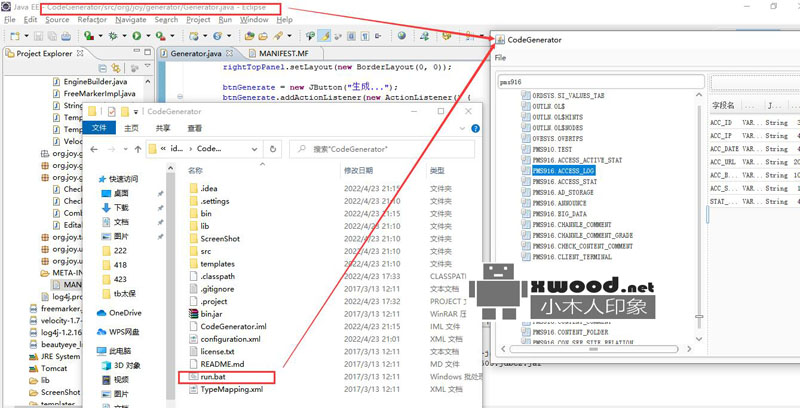Click the Run button in Eclipse toolbar
The image size is (800, 408).
tap(136, 36)
